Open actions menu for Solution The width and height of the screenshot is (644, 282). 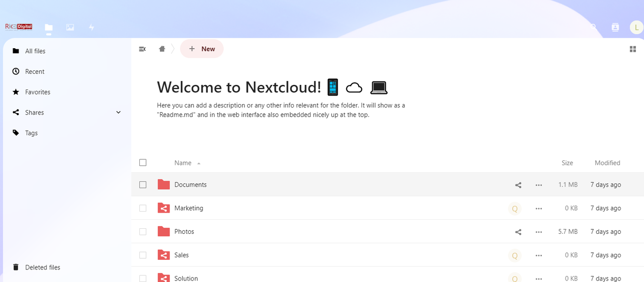tap(539, 278)
